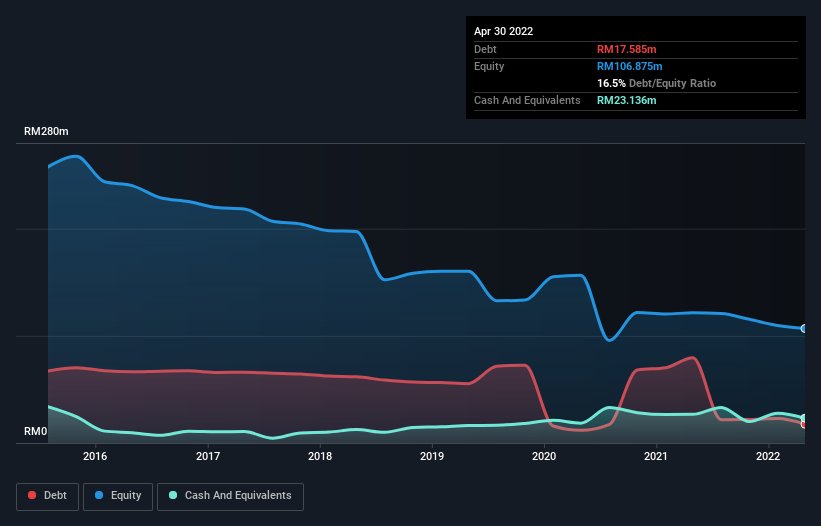Toggle the Equity series legend button
Image resolution: width=821 pixels, height=526 pixels.
point(118,496)
